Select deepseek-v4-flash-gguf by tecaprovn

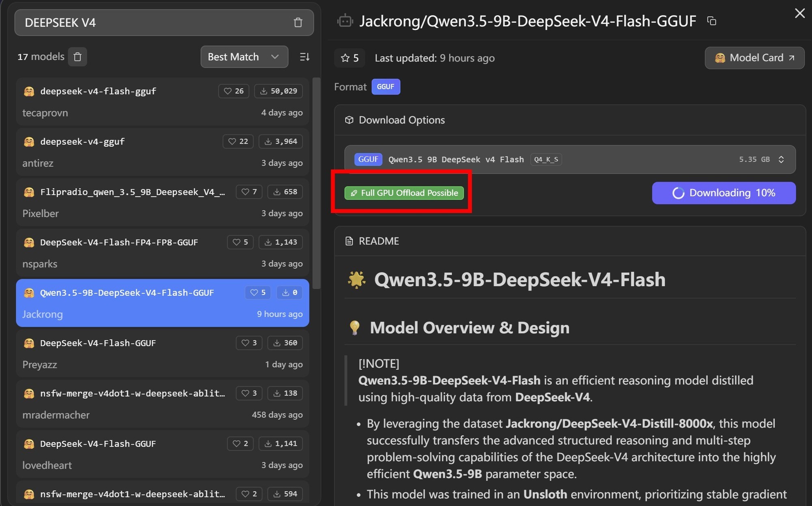point(162,102)
